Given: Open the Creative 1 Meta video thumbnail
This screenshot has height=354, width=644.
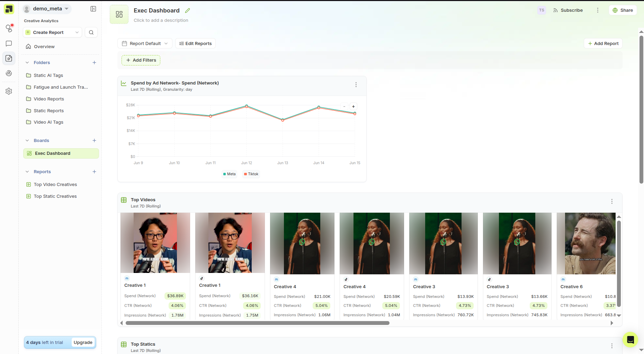Looking at the screenshot, I should (x=155, y=243).
